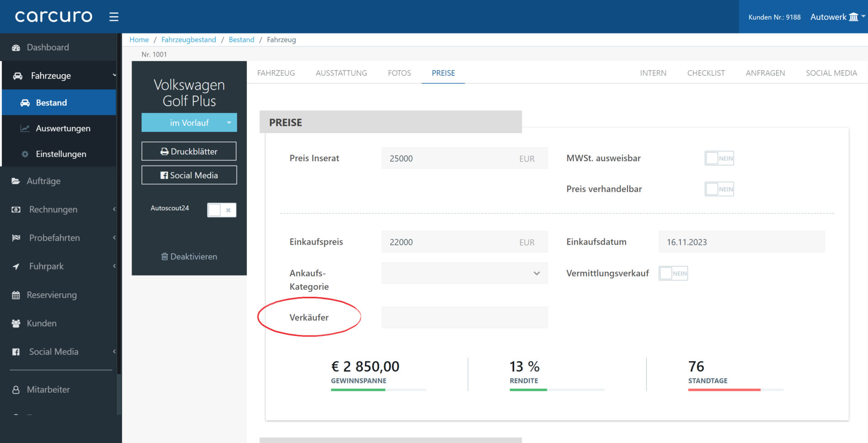Click the Preis Inserat input field

pos(464,158)
